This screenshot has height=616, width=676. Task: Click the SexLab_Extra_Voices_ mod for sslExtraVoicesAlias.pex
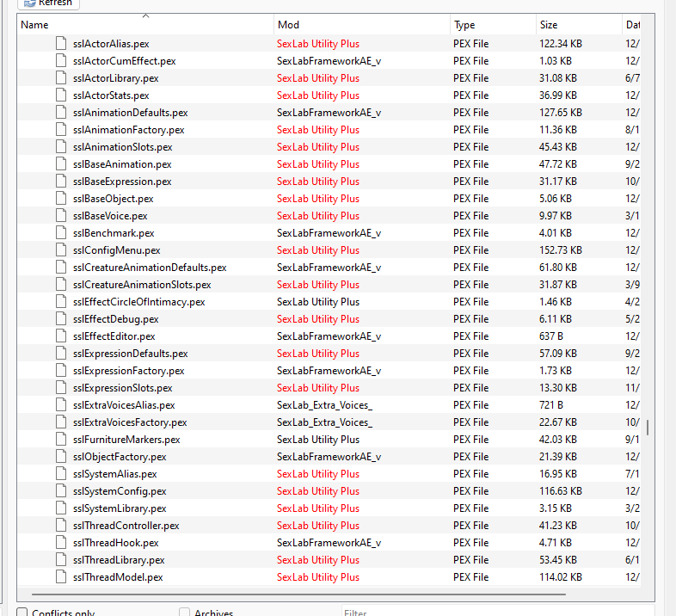(324, 405)
